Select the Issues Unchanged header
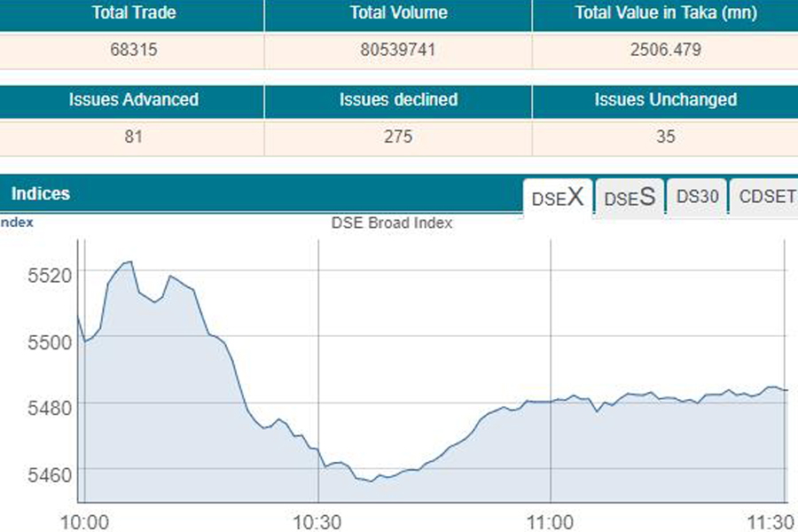 pos(665,100)
